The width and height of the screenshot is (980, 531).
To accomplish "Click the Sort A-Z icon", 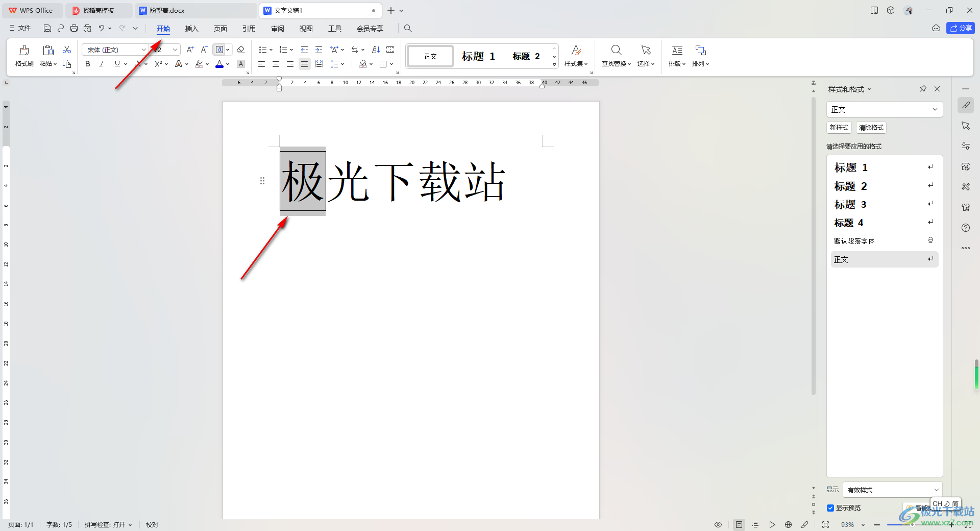I will 376,50.
